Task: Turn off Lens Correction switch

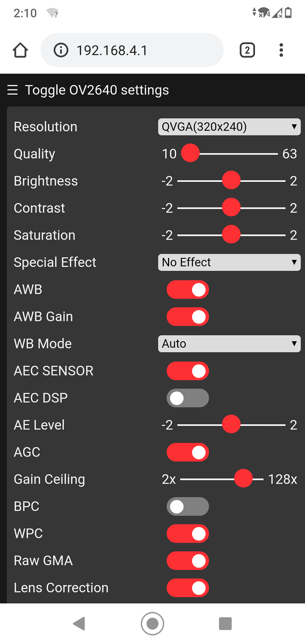Action: coord(188,588)
